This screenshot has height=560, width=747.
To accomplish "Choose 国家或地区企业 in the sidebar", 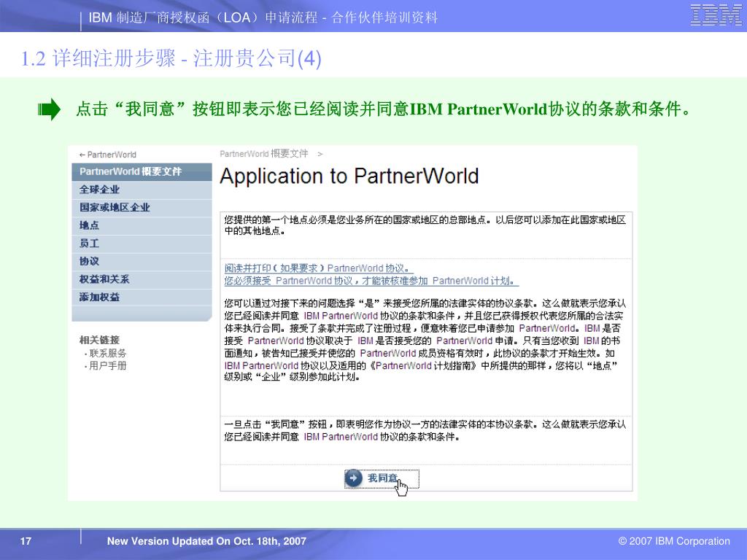I will click(x=115, y=207).
